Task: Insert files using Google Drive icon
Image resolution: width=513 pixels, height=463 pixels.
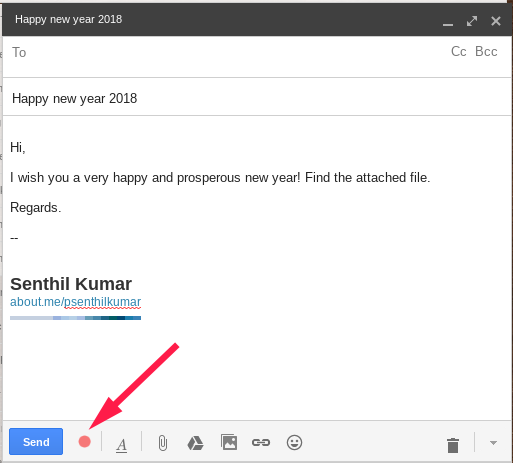Action: (x=195, y=443)
